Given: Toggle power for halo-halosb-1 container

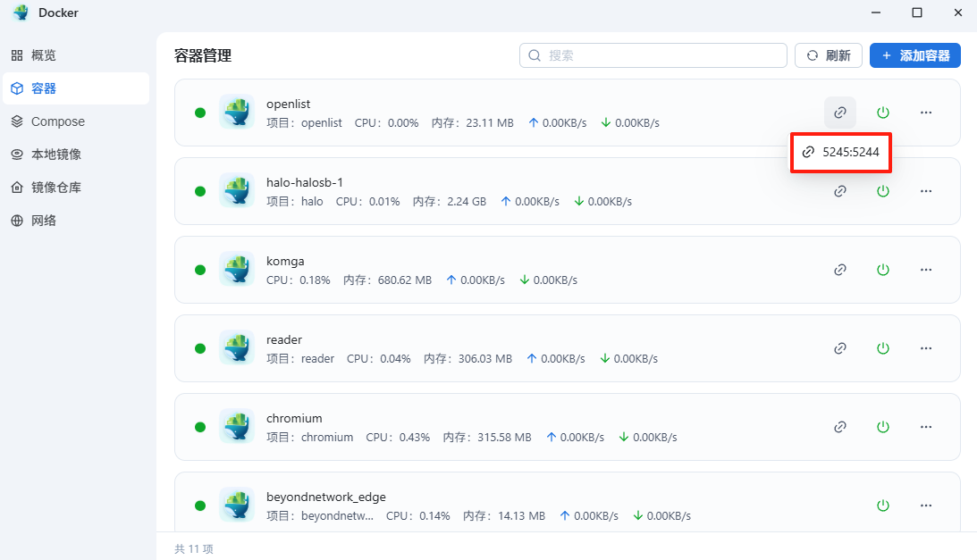Looking at the screenshot, I should tap(883, 191).
